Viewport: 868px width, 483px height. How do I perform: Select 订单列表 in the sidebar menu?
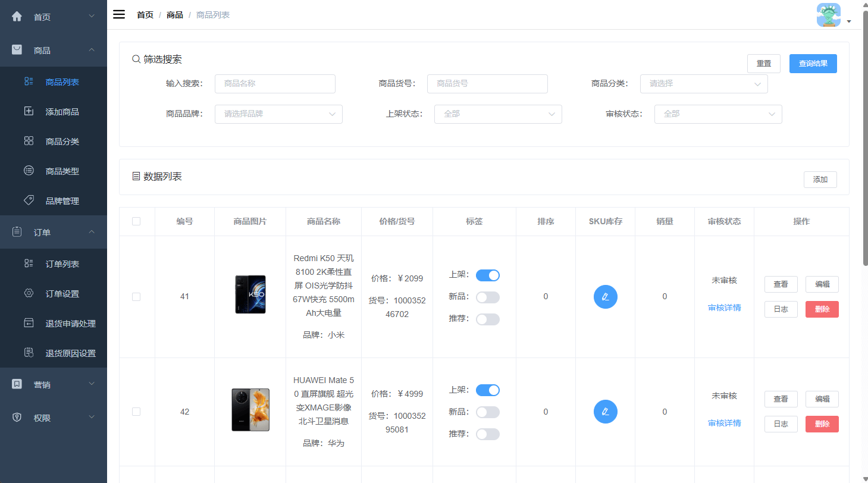(62, 264)
